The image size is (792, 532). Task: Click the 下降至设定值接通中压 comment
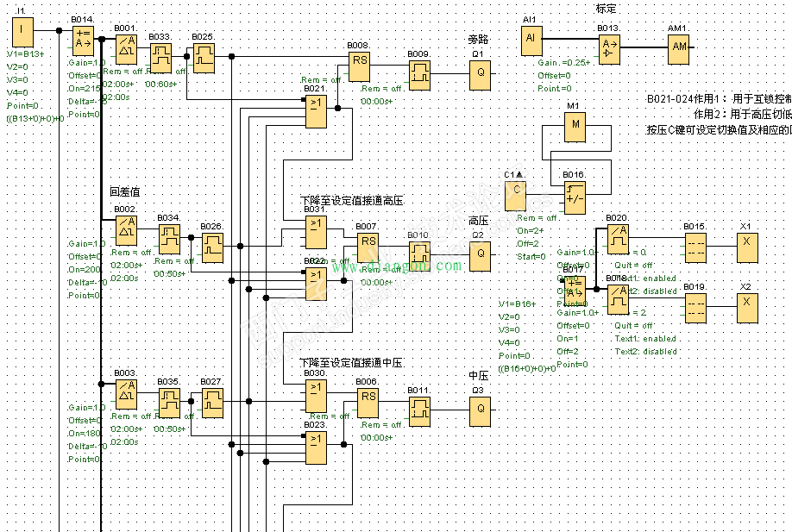click(x=351, y=362)
